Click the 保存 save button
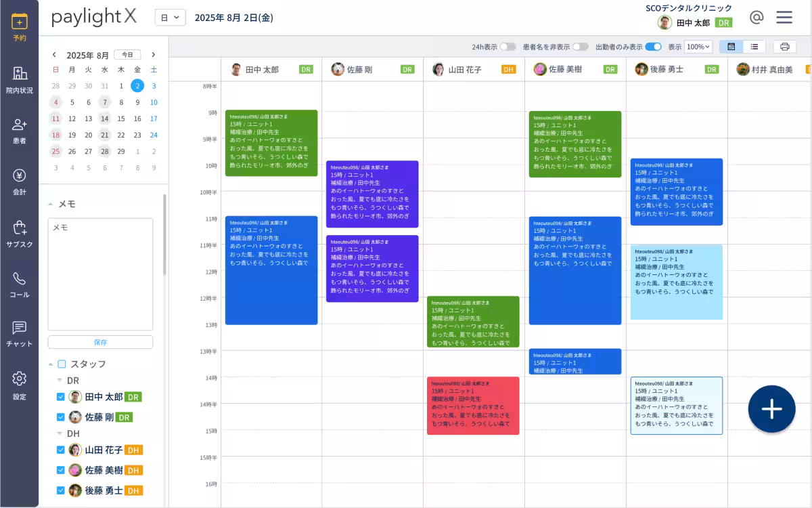The image size is (812, 508). coord(100,342)
